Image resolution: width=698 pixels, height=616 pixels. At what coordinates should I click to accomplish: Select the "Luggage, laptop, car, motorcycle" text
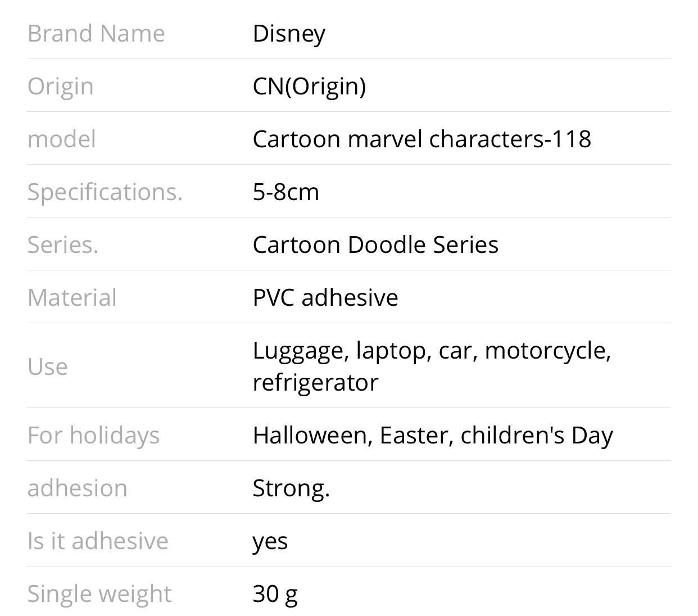point(431,350)
